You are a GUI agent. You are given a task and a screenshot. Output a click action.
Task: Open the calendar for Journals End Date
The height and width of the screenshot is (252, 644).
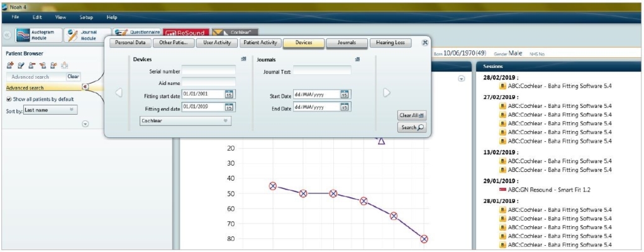(344, 107)
